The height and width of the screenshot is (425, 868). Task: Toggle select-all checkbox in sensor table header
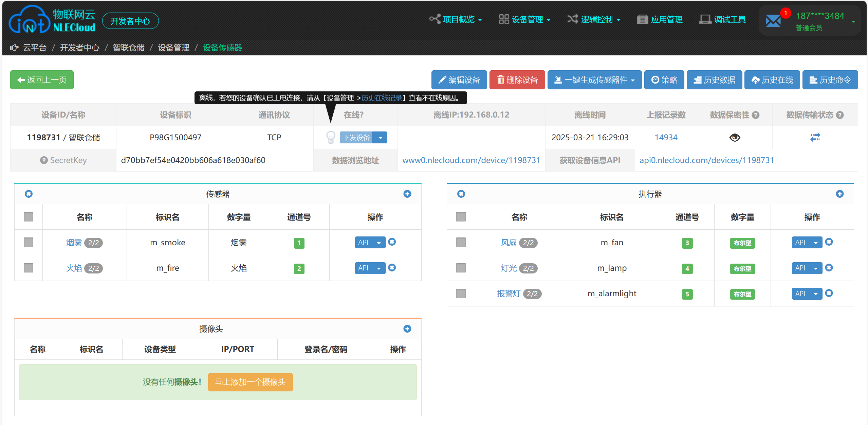29,216
